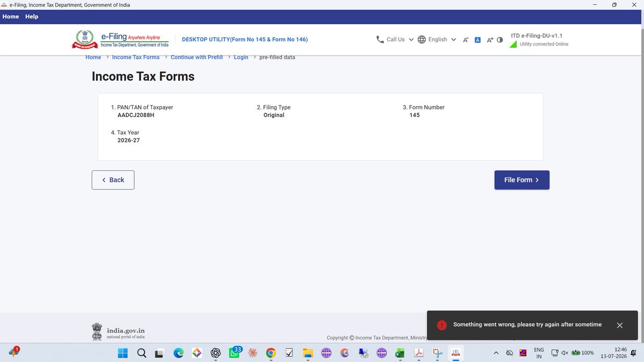This screenshot has height=362, width=644.
Task: Open the Windows Start menu
Action: pyautogui.click(x=122, y=353)
